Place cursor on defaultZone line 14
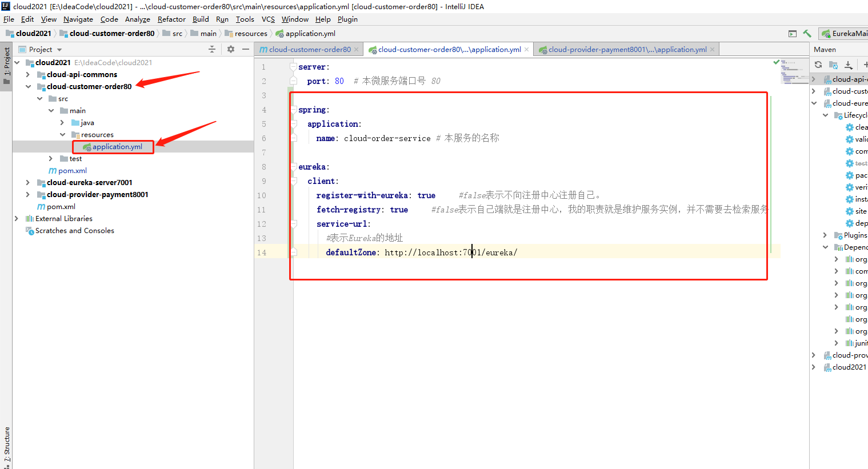The image size is (868, 469). (422, 252)
